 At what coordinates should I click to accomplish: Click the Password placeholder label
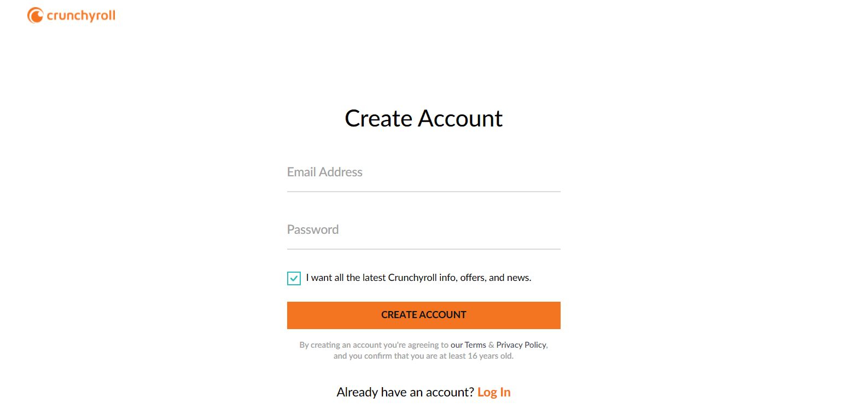click(x=313, y=229)
